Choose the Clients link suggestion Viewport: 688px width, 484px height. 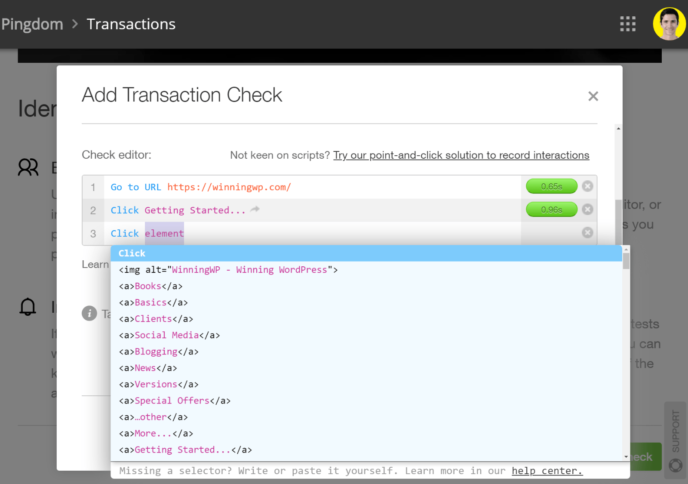(x=366, y=319)
